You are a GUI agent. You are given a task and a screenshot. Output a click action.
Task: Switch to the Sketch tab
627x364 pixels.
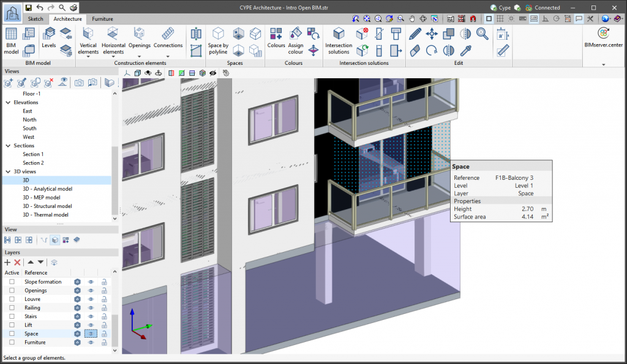pos(37,19)
